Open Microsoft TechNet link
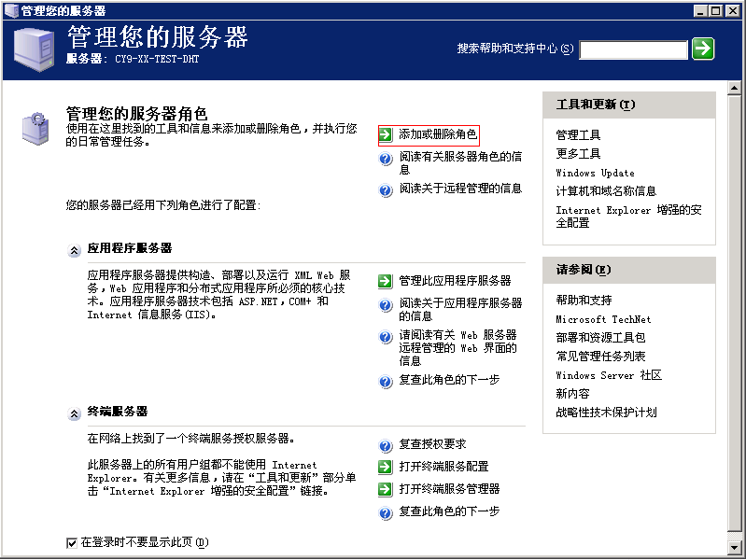Viewport: 746px width, 560px height. pyautogui.click(x=603, y=319)
